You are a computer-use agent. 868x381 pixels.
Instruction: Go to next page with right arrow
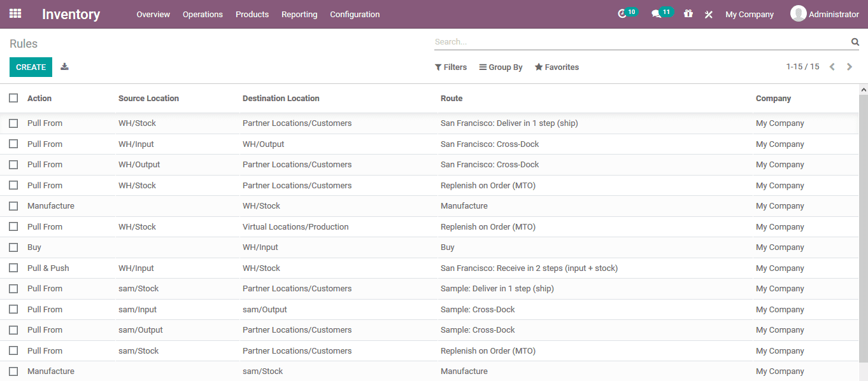(x=849, y=66)
